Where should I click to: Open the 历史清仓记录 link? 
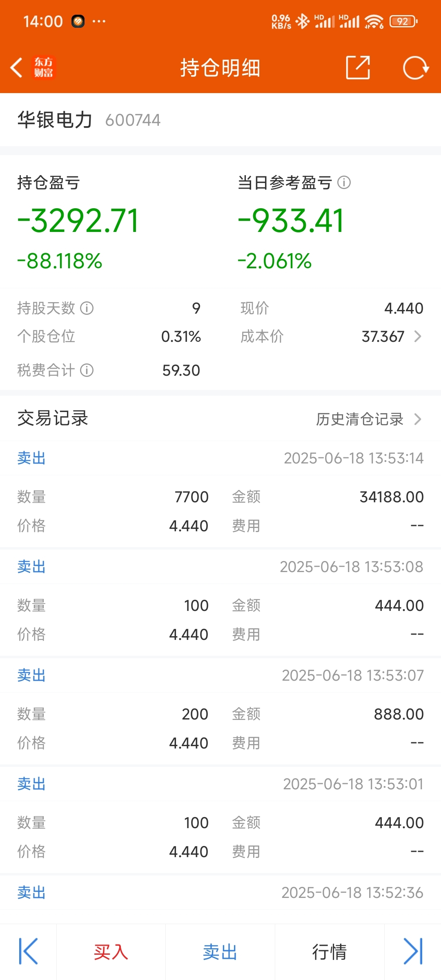(360, 419)
